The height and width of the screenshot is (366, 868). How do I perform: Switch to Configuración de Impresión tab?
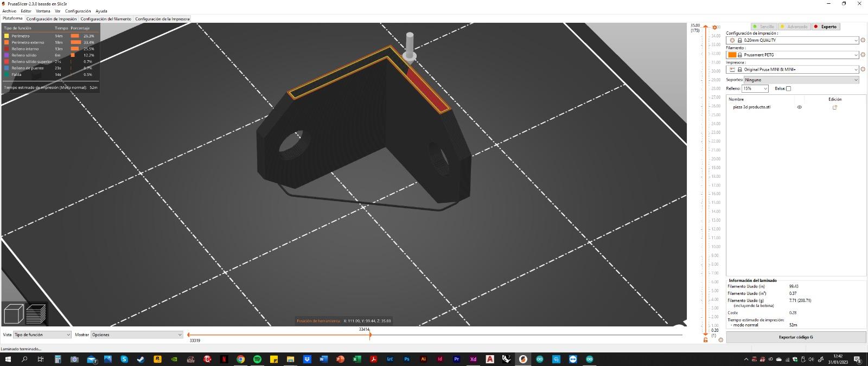52,19
